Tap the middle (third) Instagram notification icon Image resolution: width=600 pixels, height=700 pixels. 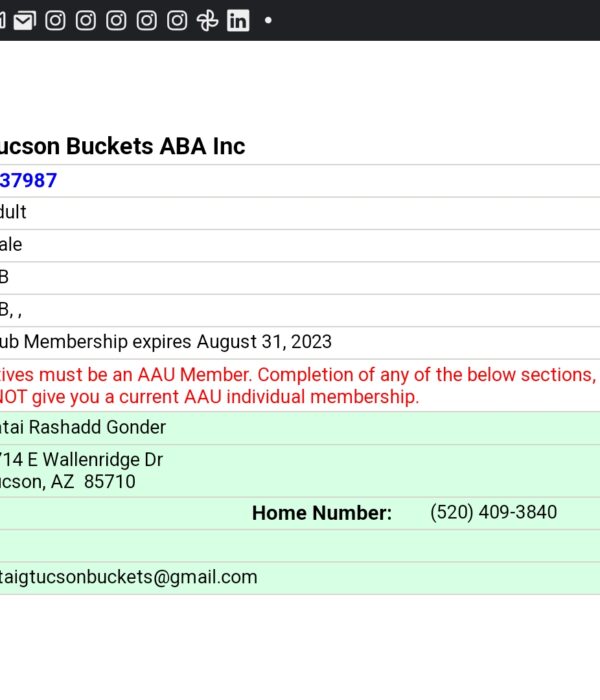click(116, 21)
